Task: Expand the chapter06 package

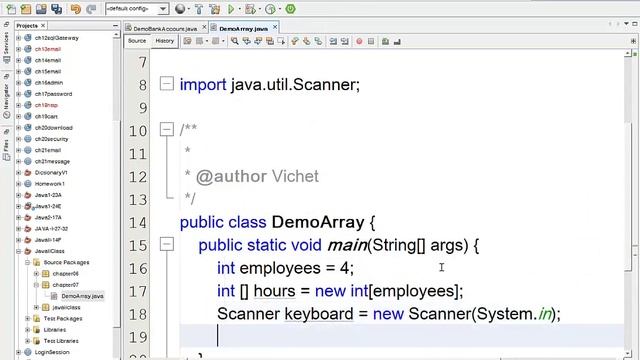Action: point(36,273)
